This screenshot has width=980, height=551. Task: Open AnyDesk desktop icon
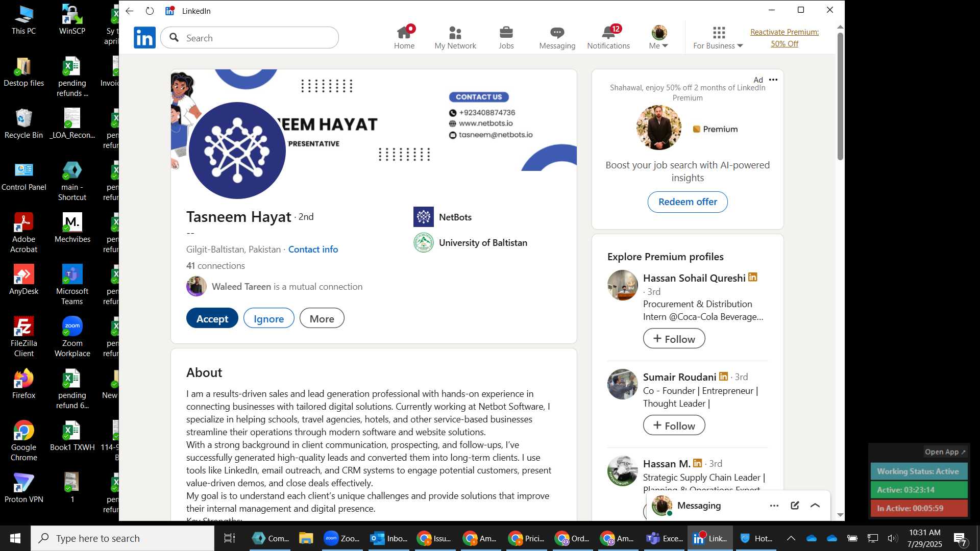(23, 280)
